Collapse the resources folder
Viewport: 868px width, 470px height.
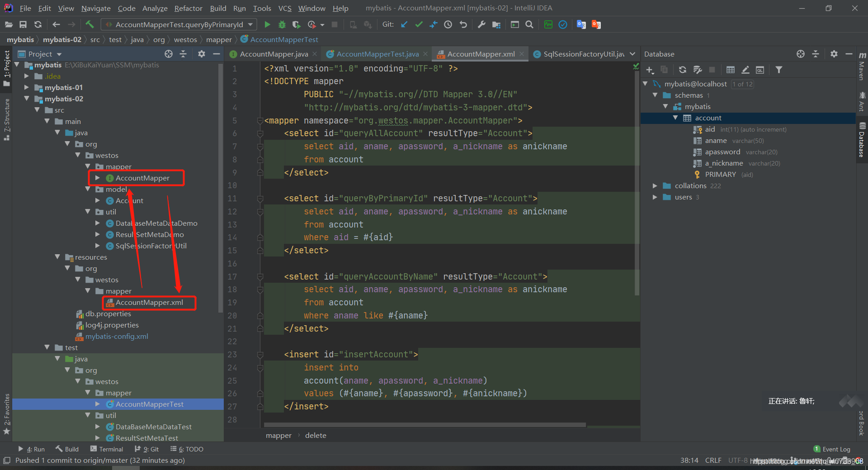57,257
